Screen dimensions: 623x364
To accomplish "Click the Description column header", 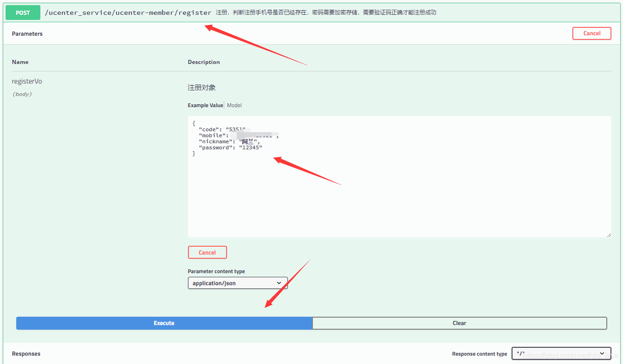I will point(204,62).
